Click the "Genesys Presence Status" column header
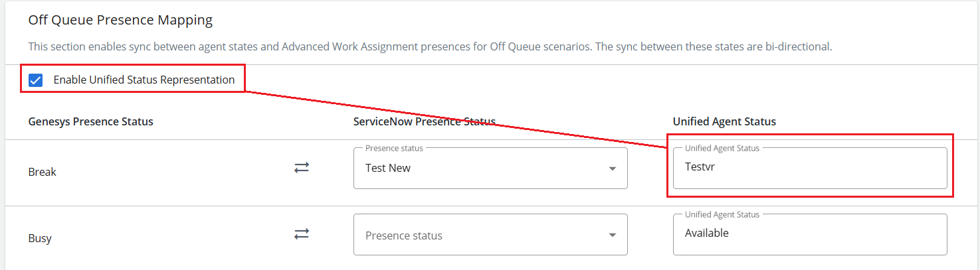 [x=91, y=121]
